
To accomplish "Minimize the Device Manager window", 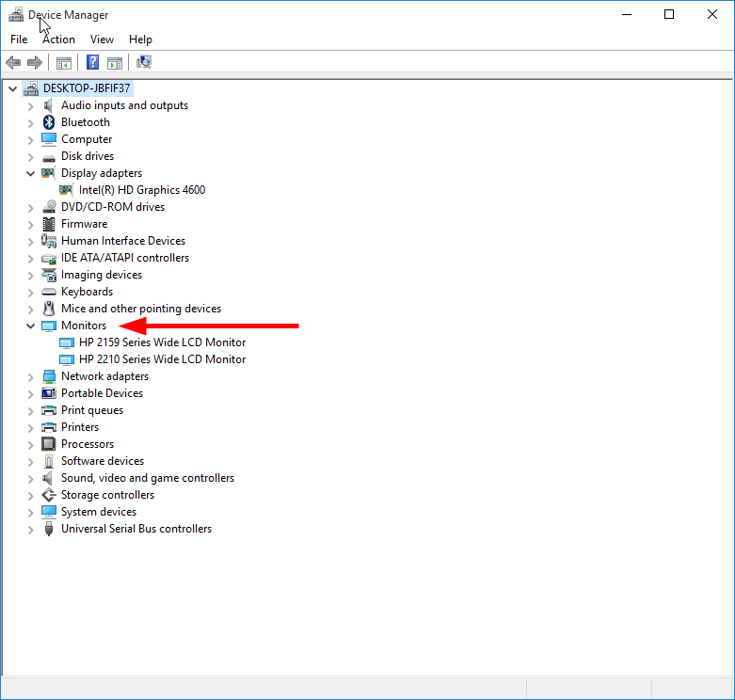I will coord(627,14).
